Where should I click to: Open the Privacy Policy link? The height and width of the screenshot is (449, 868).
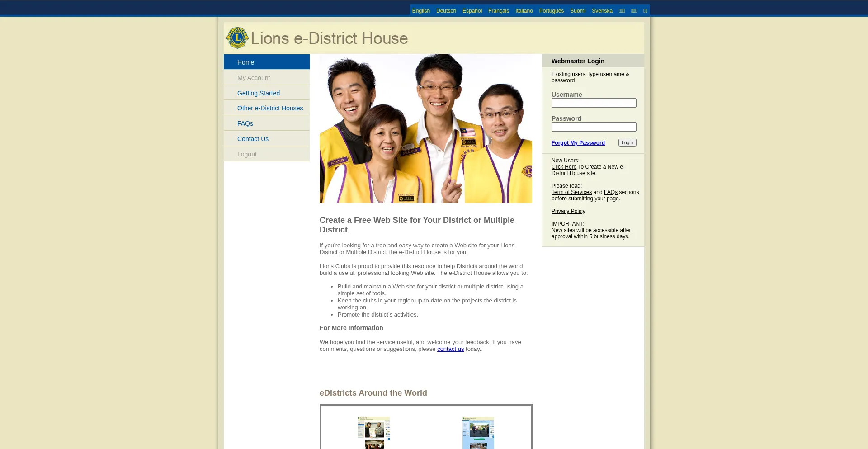pos(568,211)
